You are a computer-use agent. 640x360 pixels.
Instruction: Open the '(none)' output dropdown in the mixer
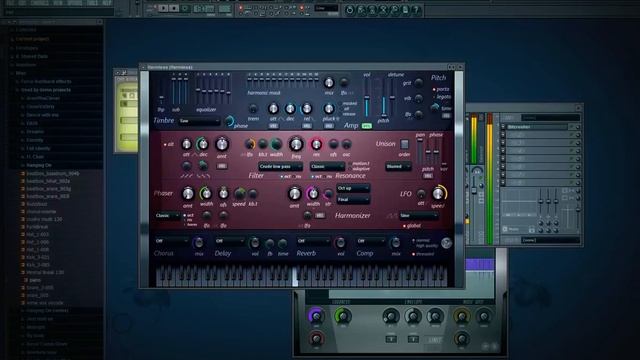pos(550,240)
